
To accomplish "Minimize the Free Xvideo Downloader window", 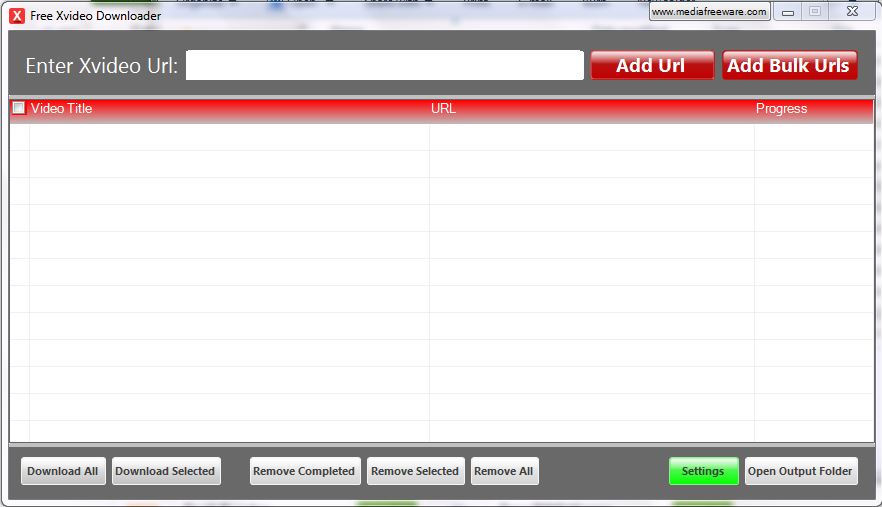I will point(789,12).
